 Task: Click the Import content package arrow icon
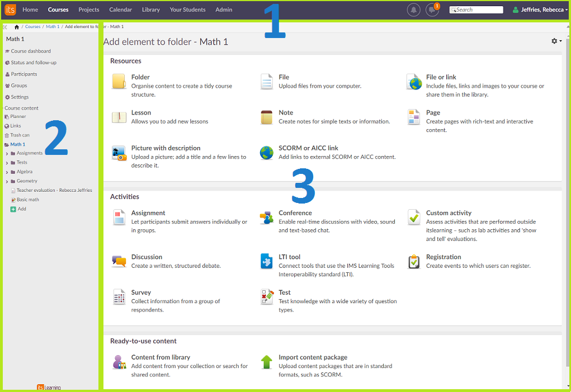267,362
